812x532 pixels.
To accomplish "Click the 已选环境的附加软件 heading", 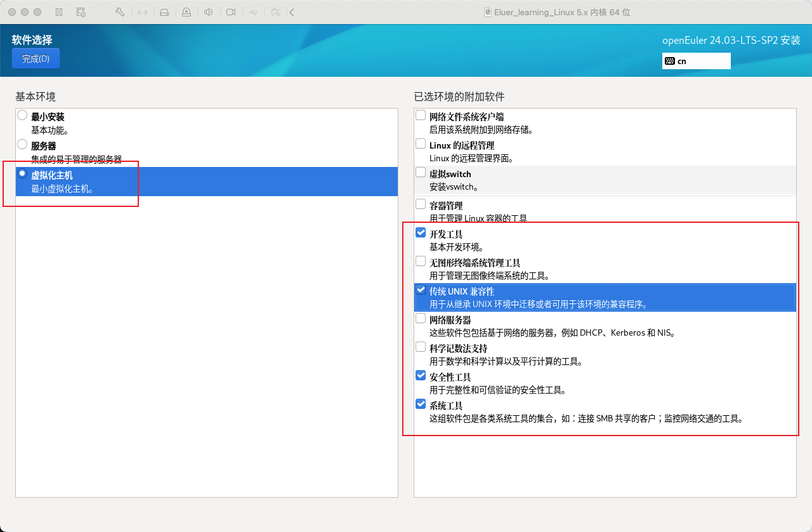I will (459, 96).
